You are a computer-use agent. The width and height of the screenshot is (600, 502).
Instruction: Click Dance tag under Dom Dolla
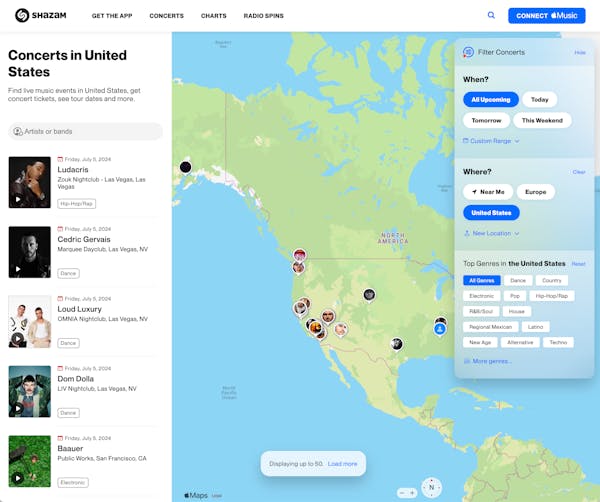pos(68,413)
